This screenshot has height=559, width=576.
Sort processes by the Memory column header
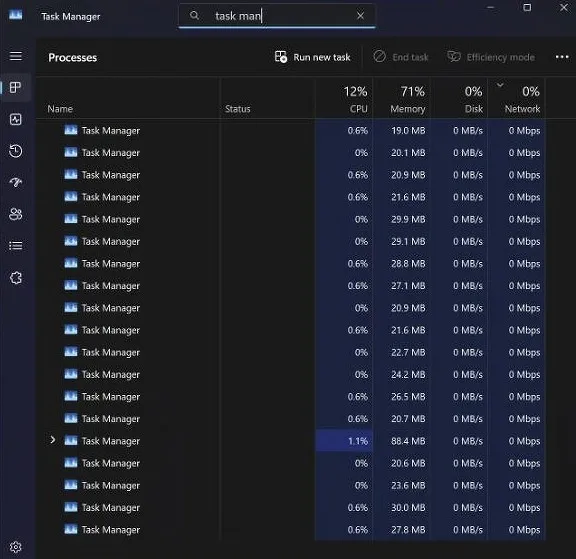pyautogui.click(x=402, y=98)
